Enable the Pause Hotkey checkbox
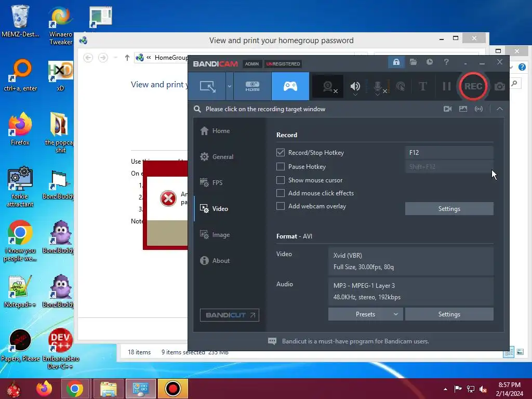The image size is (532, 399). coord(280,167)
